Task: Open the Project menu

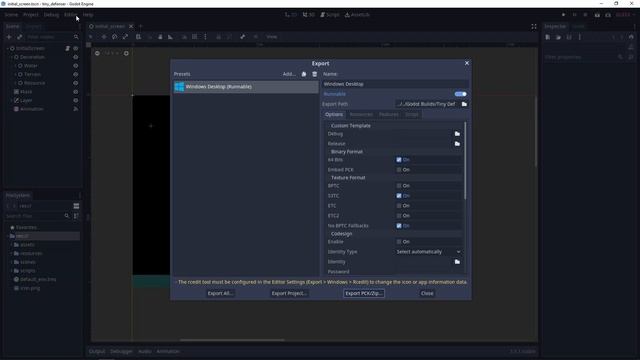Action: (x=31, y=15)
